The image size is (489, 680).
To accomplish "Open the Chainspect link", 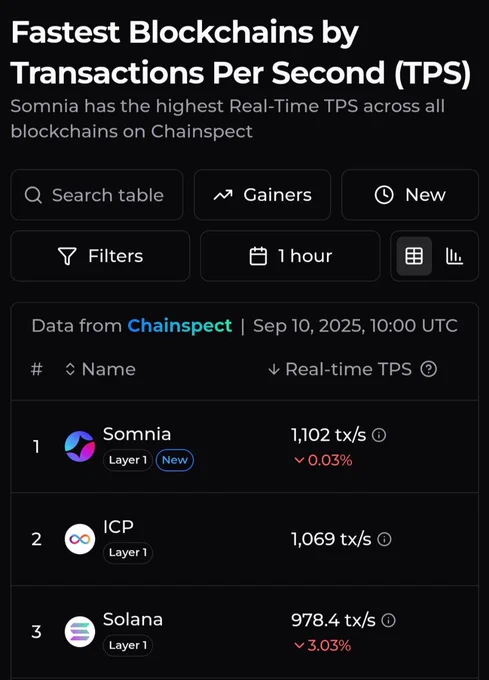I will 179,326.
